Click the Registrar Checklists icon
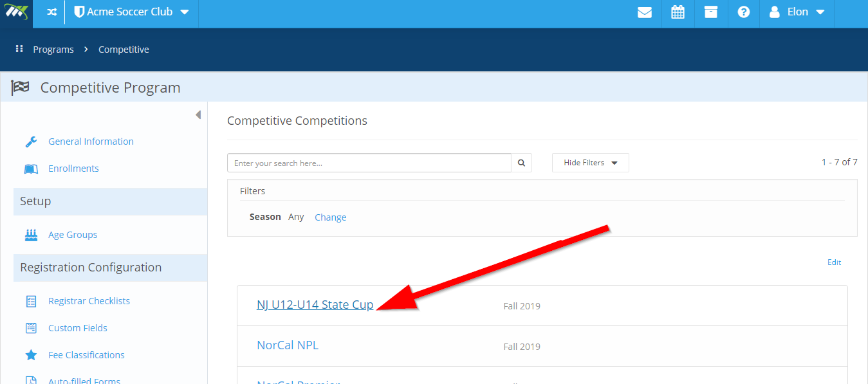The width and height of the screenshot is (868, 384). pyautogui.click(x=31, y=301)
